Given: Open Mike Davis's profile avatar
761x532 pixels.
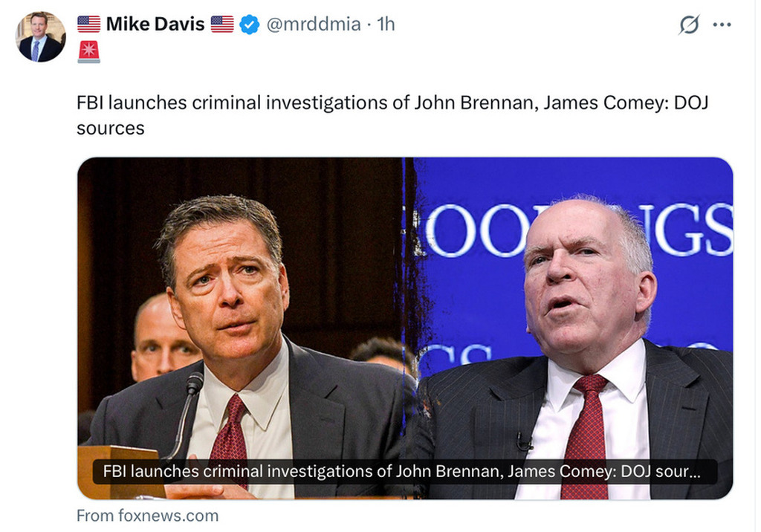Looking at the screenshot, I should (42, 37).
